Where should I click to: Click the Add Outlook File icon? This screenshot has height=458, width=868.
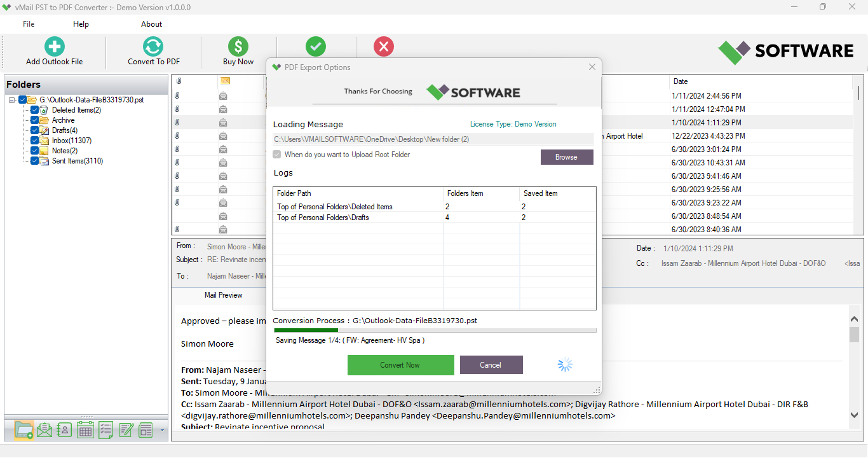pos(54,46)
